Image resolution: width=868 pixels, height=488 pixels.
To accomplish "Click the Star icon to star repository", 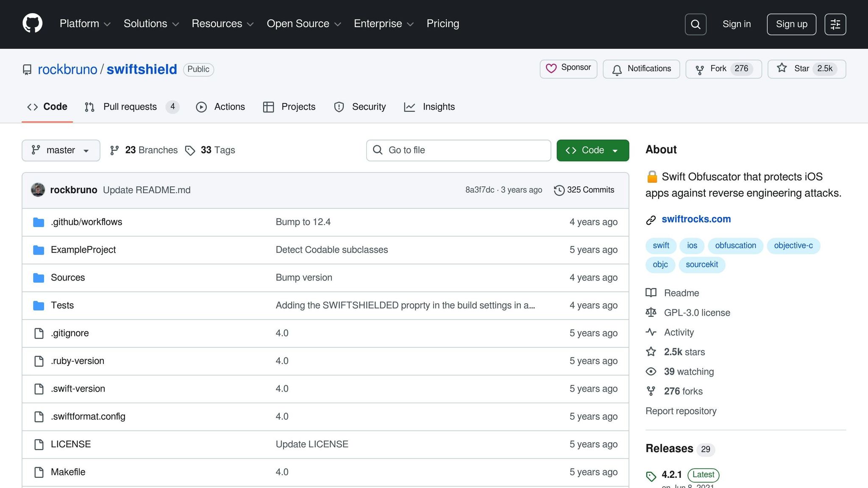I will [782, 68].
